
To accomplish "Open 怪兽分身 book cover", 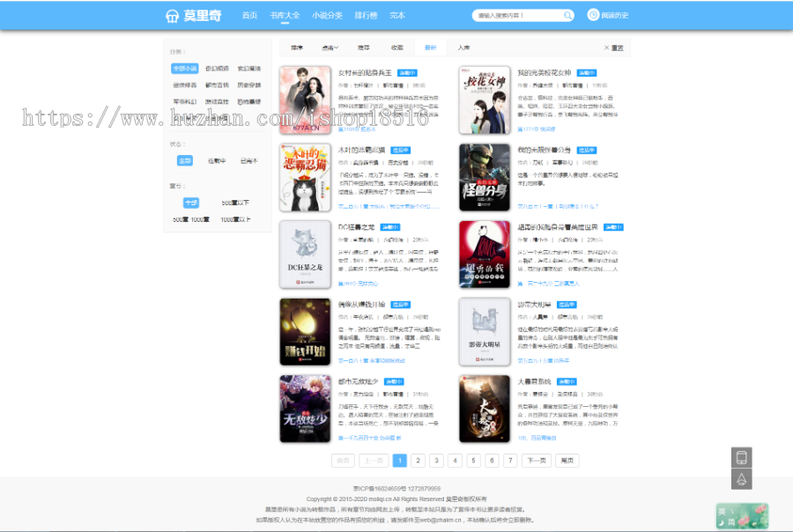I will [x=485, y=178].
